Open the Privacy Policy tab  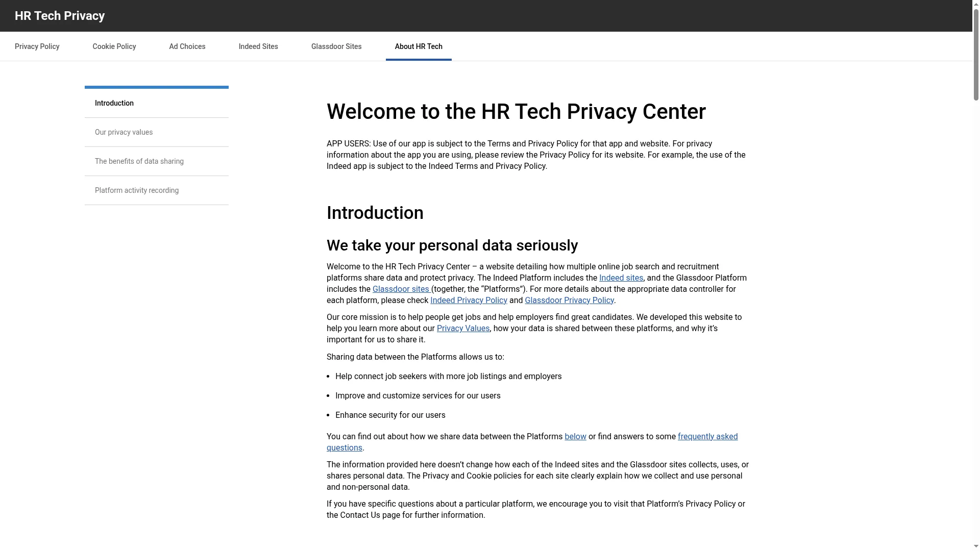pyautogui.click(x=37, y=46)
